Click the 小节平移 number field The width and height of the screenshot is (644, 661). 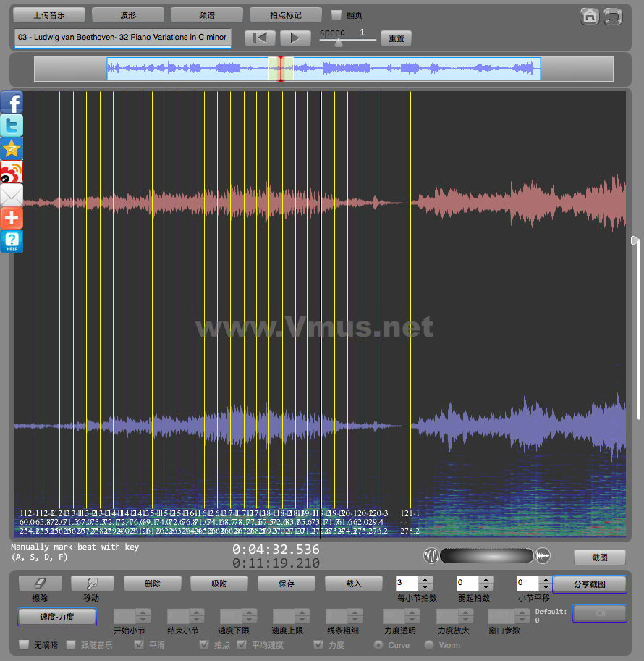(x=528, y=584)
